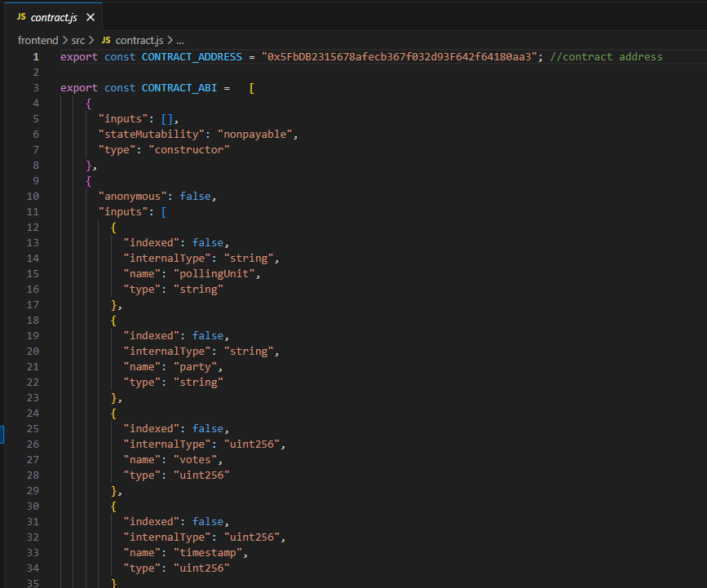Click the "timestamp" value
The image size is (707, 588).
208,552
